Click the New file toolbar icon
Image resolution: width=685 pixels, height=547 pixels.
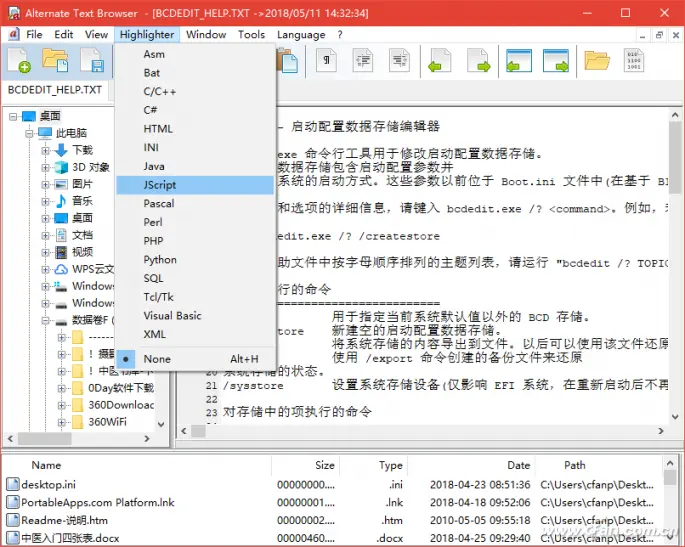19,60
